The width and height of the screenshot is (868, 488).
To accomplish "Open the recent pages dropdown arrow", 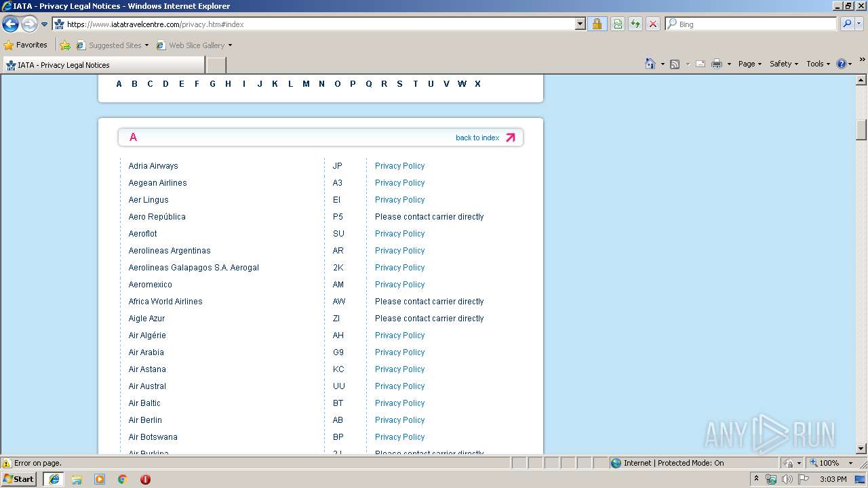I will coord(45,24).
